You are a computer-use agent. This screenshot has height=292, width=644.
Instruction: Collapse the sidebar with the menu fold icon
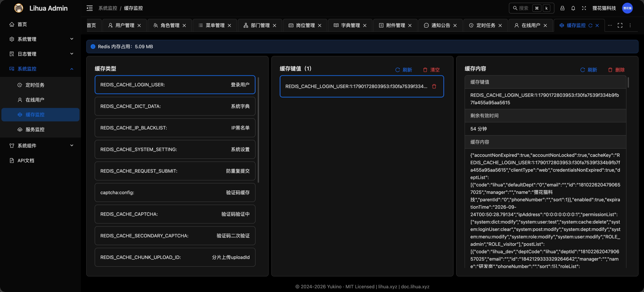pos(90,8)
